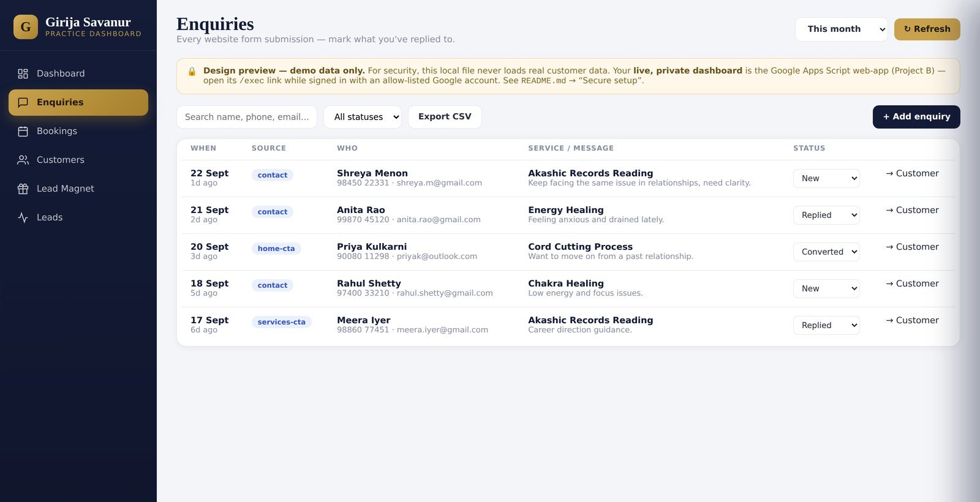The width and height of the screenshot is (980, 502).
Task: Open Meera Iyer's status dropdown
Action: (826, 325)
